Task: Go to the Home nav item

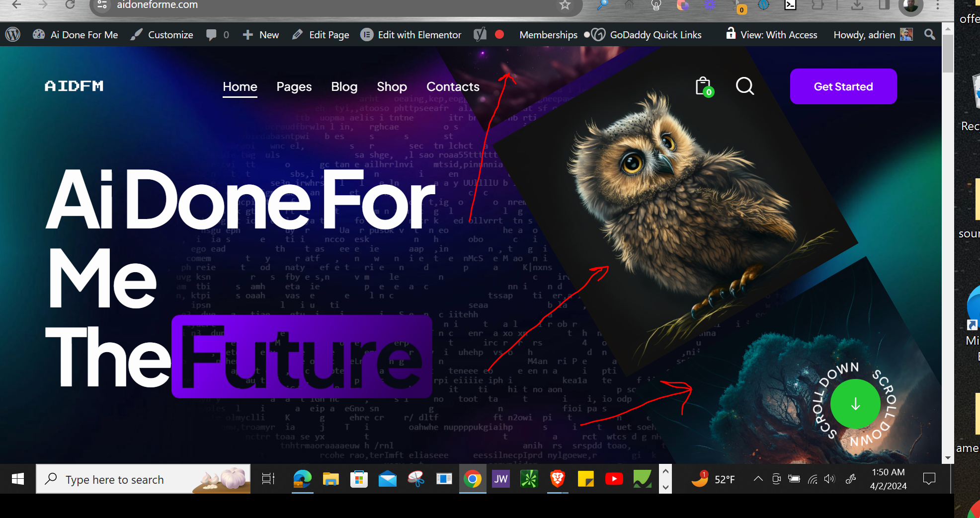Action: [240, 86]
